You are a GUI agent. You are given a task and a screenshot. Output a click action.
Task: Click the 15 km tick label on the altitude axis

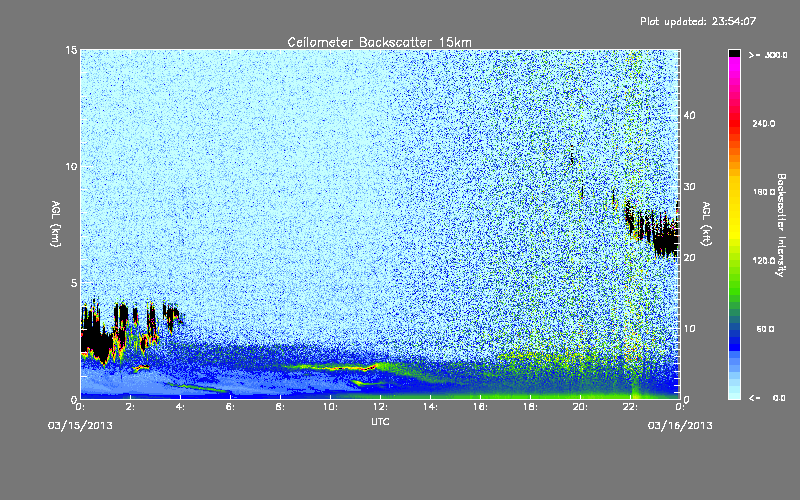coord(71,50)
